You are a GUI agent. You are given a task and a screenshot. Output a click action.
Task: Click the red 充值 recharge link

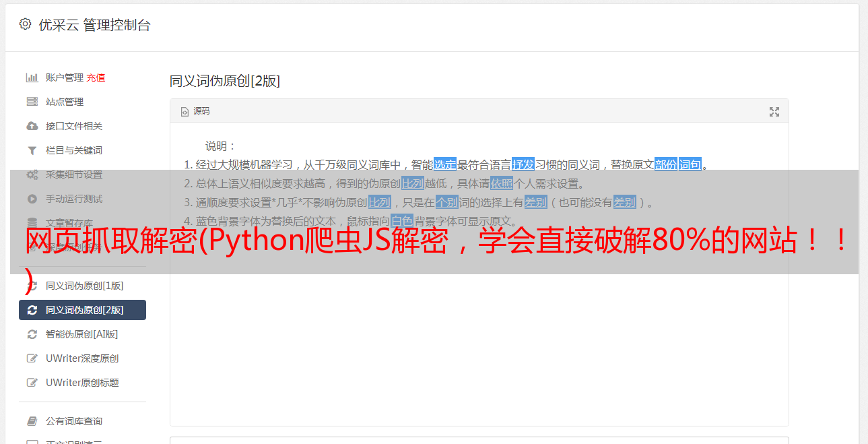click(96, 77)
